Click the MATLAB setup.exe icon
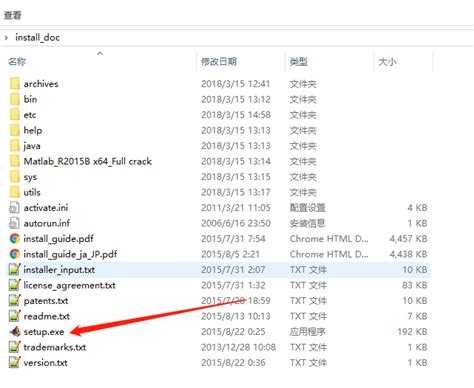This screenshot has width=474, height=388. (15, 331)
